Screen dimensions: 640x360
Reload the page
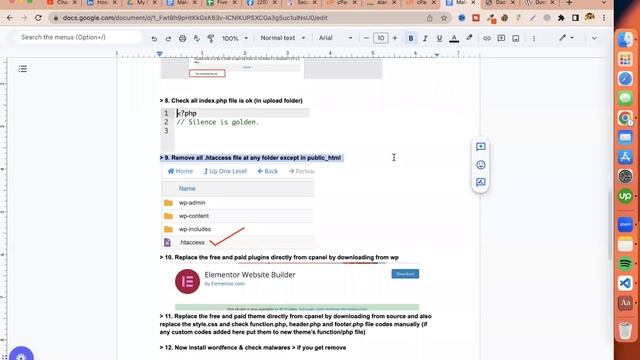click(38, 18)
